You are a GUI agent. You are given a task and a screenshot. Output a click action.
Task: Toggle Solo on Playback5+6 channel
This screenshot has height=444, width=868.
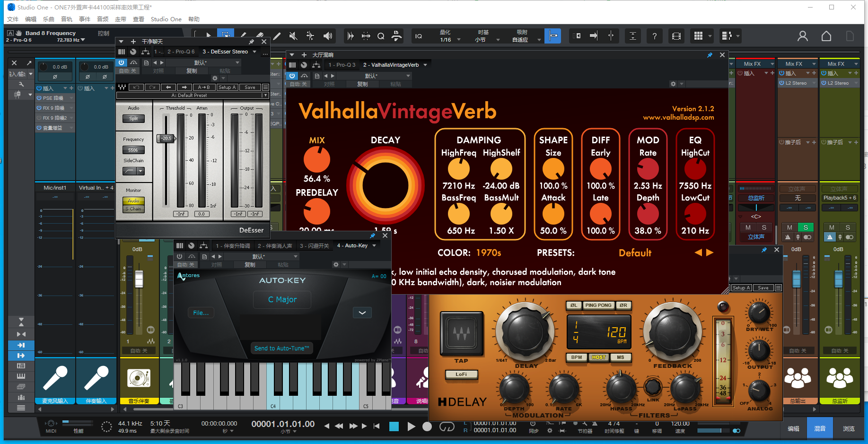click(x=848, y=227)
